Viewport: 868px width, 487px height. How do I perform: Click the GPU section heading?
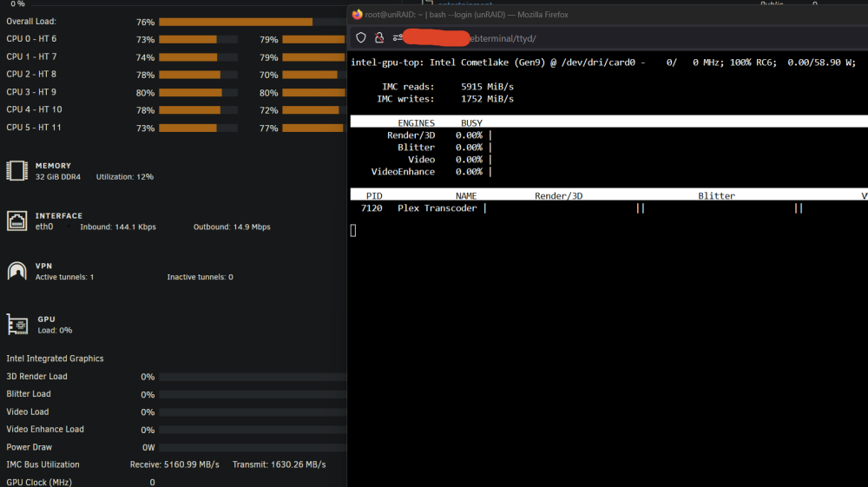pyautogui.click(x=47, y=319)
